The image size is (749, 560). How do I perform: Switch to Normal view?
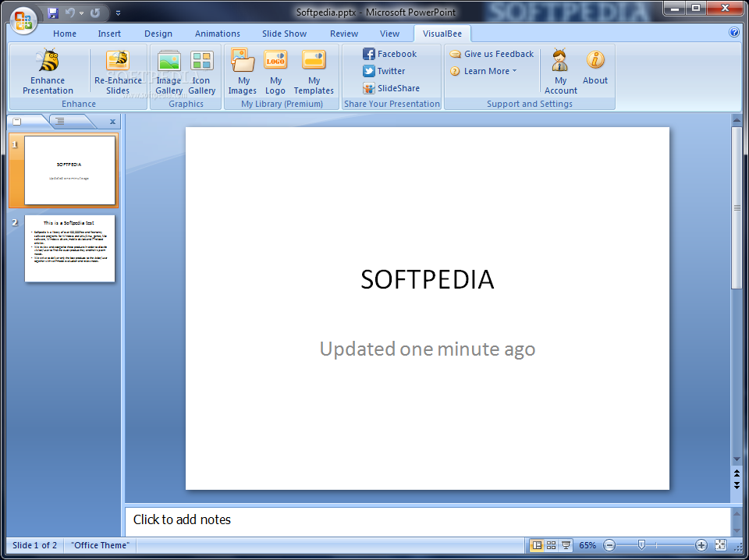coord(537,545)
